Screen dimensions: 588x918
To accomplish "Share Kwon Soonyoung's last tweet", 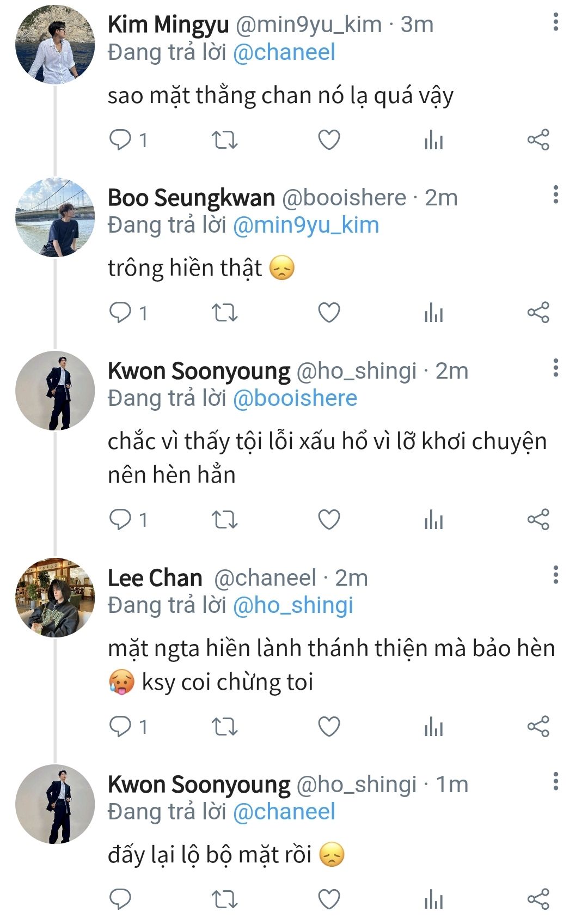I will pos(538,899).
